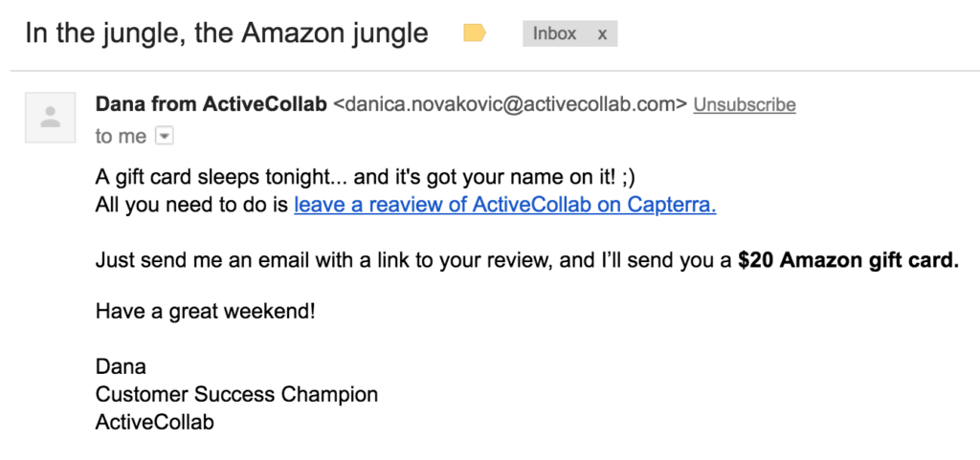This screenshot has width=980, height=460.
Task: Click the "Dana" signature name
Action: pyautogui.click(x=121, y=366)
